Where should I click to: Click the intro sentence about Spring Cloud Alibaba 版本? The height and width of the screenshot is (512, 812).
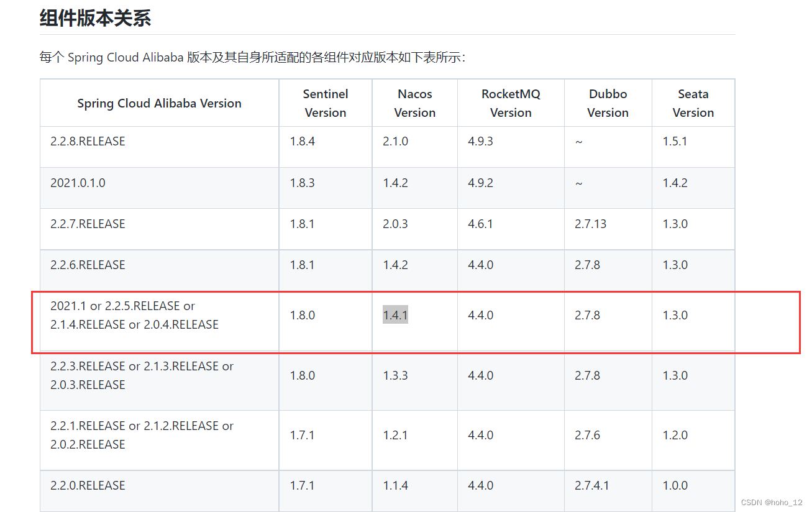pyautogui.click(x=253, y=58)
